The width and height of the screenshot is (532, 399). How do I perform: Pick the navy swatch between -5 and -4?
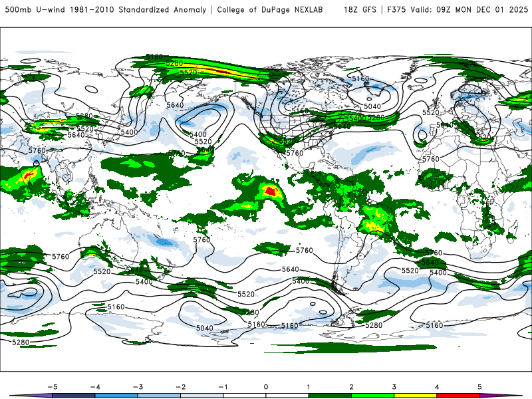(74, 396)
